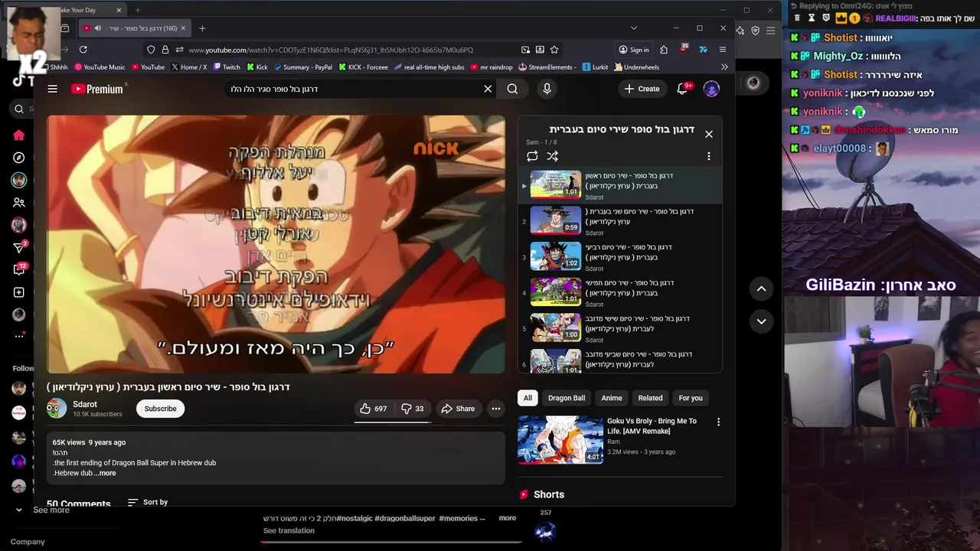
Task: Show more bookmarks chevron
Action: [x=724, y=67]
